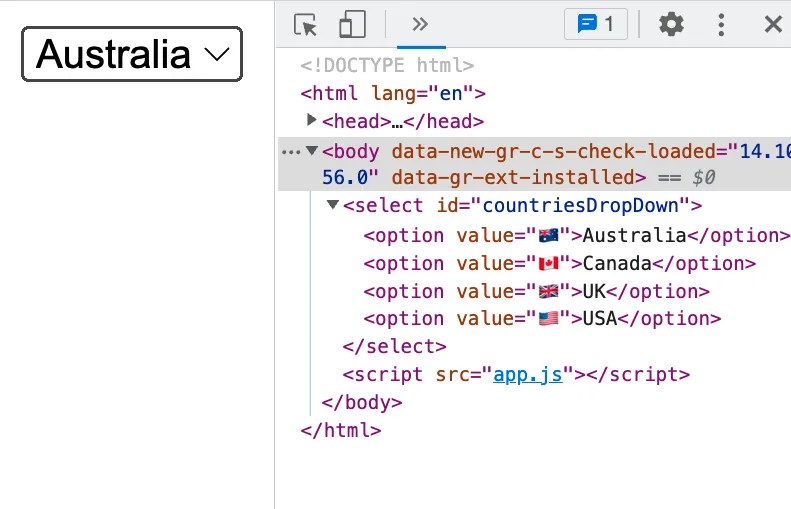Screen dimensions: 791x509
Task: Click the Australian flag emoji value
Action: pyautogui.click(x=548, y=236)
